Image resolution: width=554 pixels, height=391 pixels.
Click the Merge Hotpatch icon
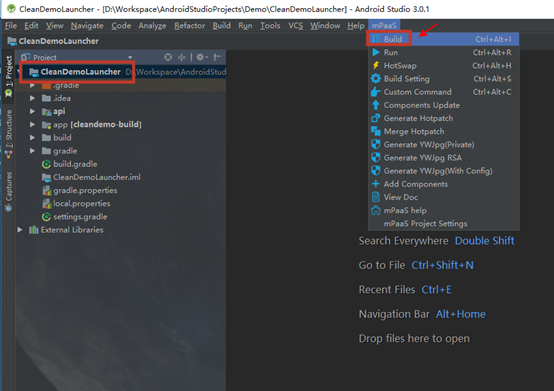tap(376, 131)
